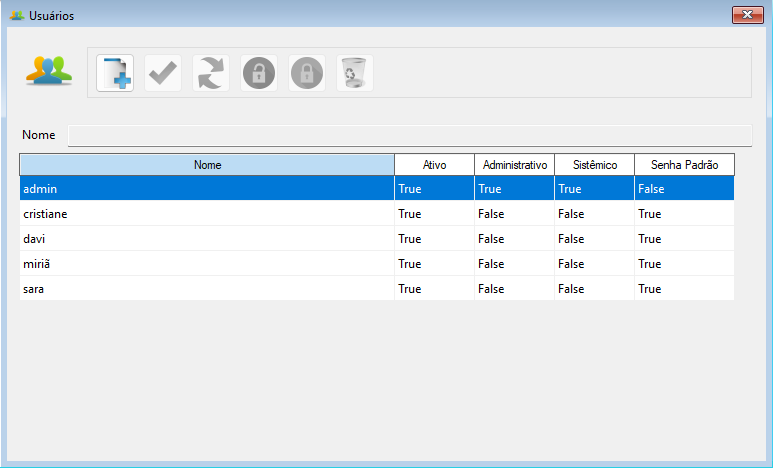
Task: Click the open padlock unlock icon
Action: click(x=259, y=73)
